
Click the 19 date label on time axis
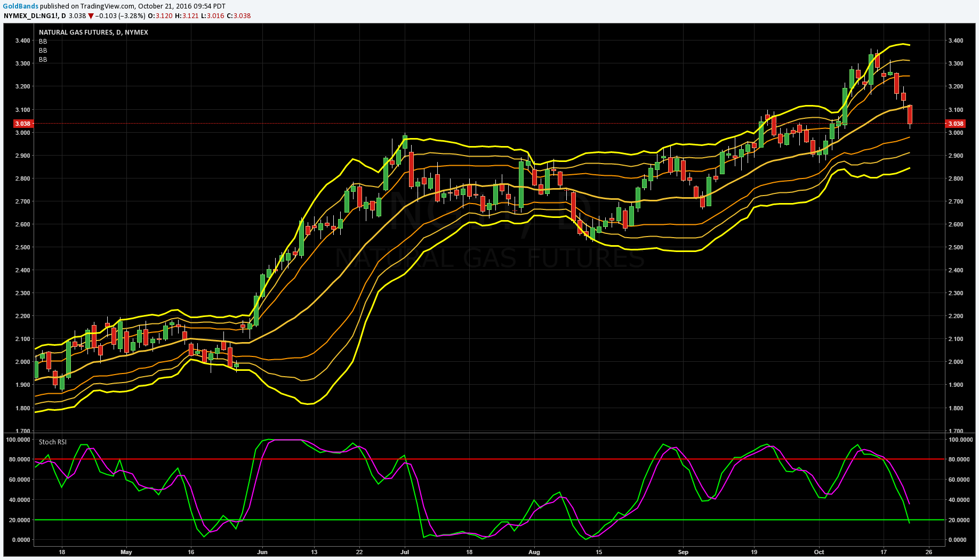coord(754,552)
